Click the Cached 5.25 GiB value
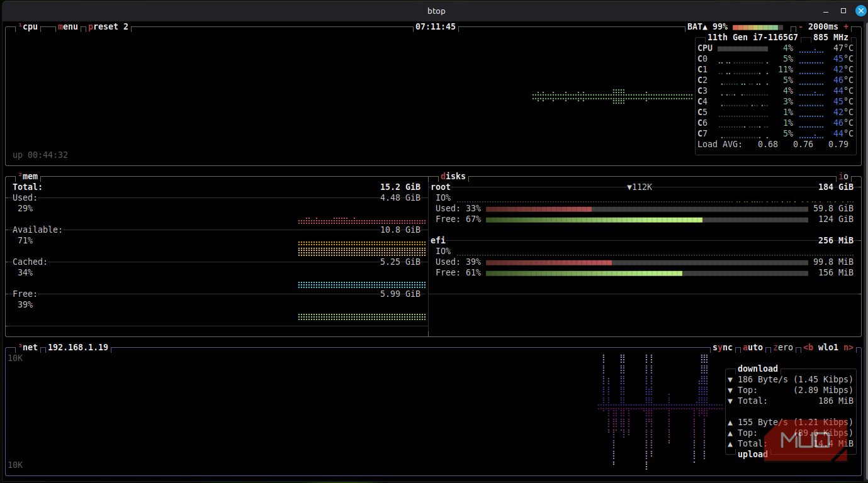 click(x=400, y=262)
